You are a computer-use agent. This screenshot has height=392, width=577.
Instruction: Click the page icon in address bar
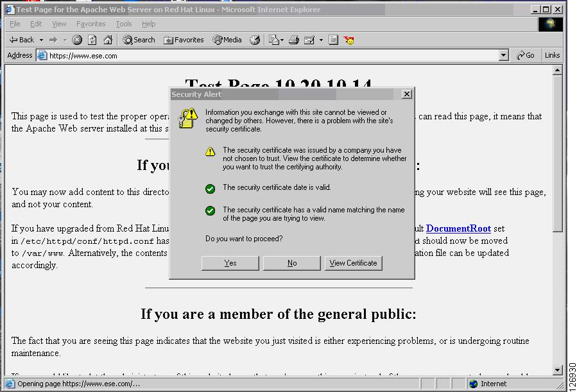coord(42,56)
